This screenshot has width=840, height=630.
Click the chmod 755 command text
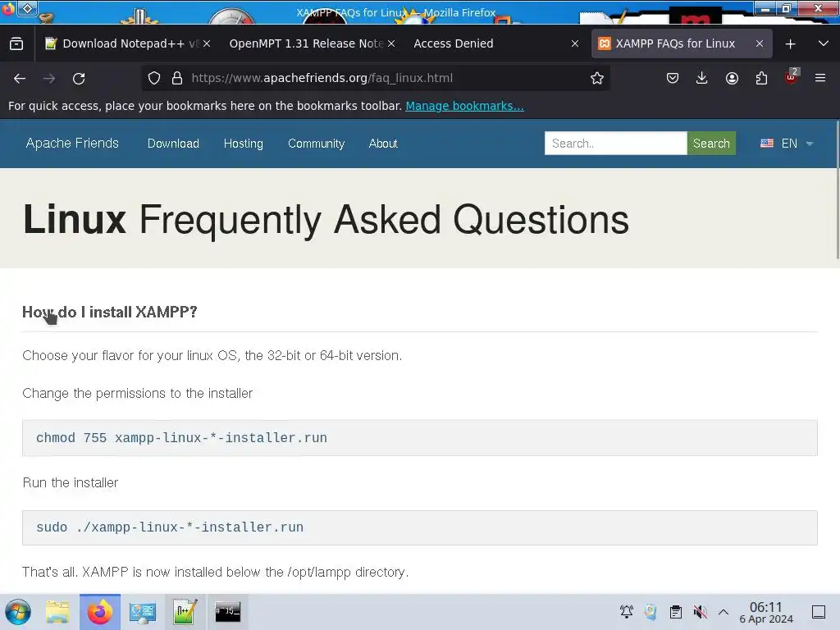point(181,438)
